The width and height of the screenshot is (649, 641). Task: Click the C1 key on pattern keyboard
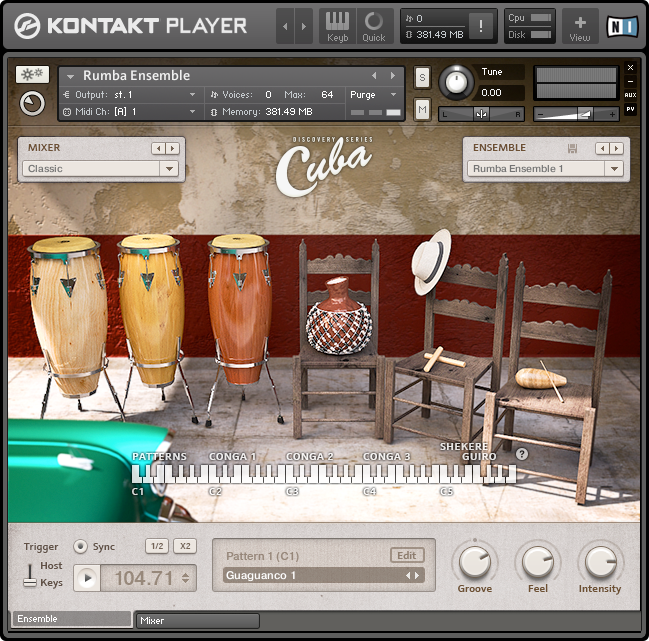135,474
